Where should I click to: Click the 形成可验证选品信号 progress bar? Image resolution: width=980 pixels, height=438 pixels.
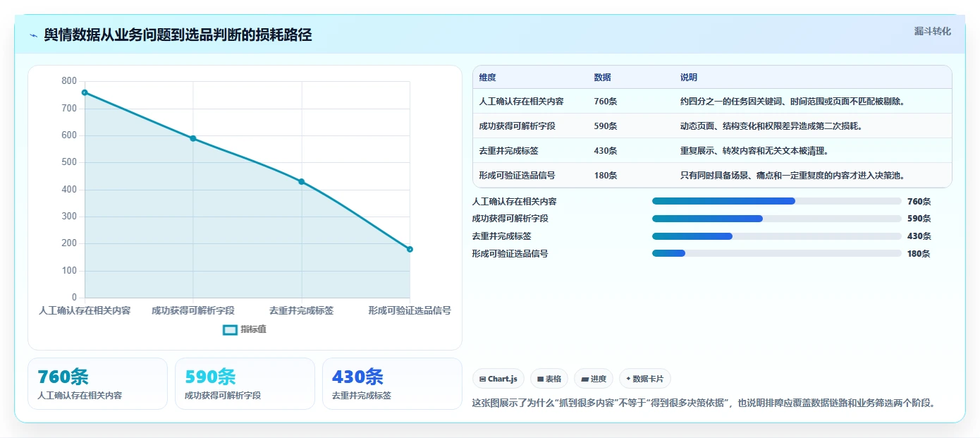pyautogui.click(x=777, y=253)
